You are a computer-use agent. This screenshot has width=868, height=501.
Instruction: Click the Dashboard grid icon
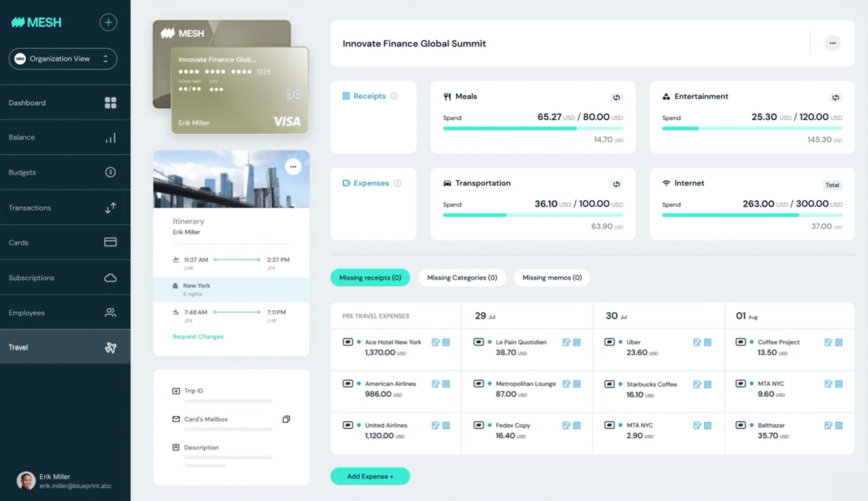110,102
